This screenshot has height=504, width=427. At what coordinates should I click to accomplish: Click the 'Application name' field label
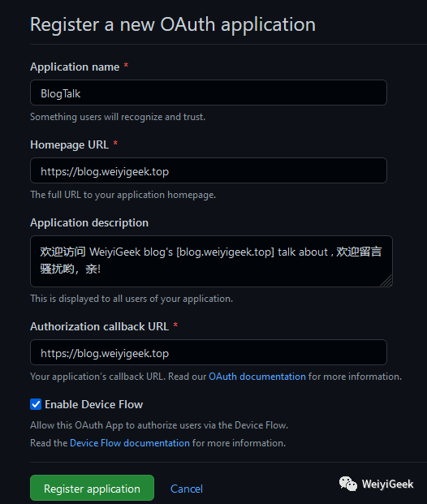75,67
